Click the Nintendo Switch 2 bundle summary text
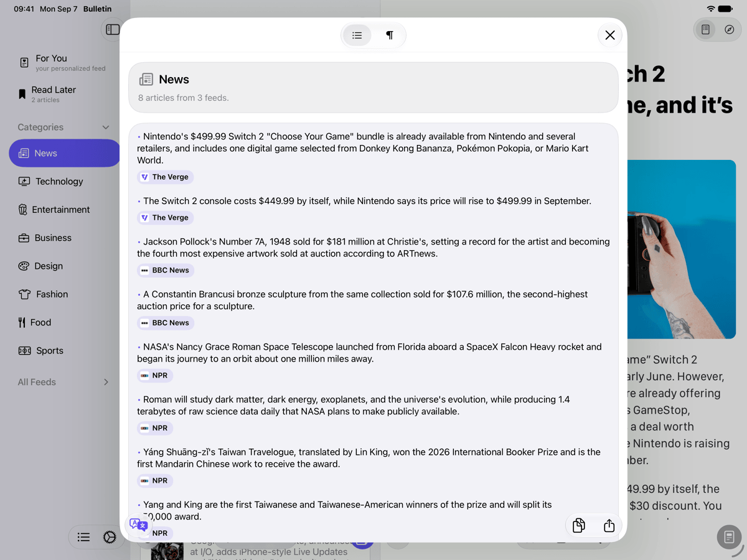 coord(363,148)
